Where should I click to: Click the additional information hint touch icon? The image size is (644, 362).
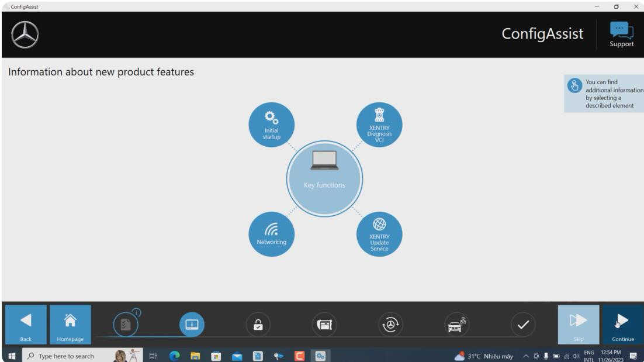pyautogui.click(x=574, y=86)
